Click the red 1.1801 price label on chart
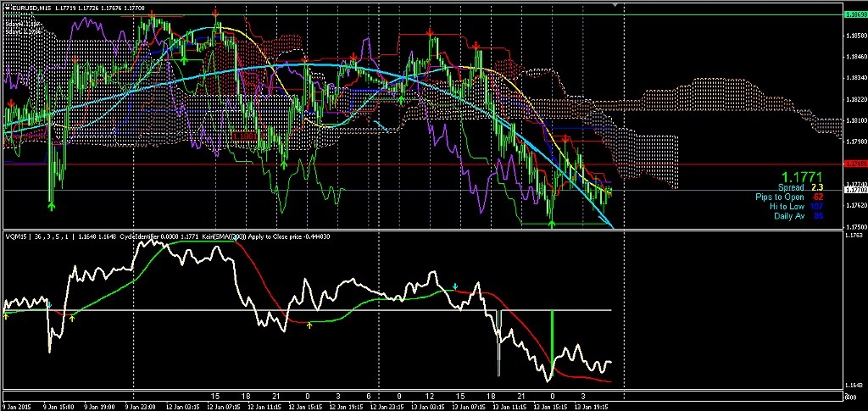 coord(245,136)
